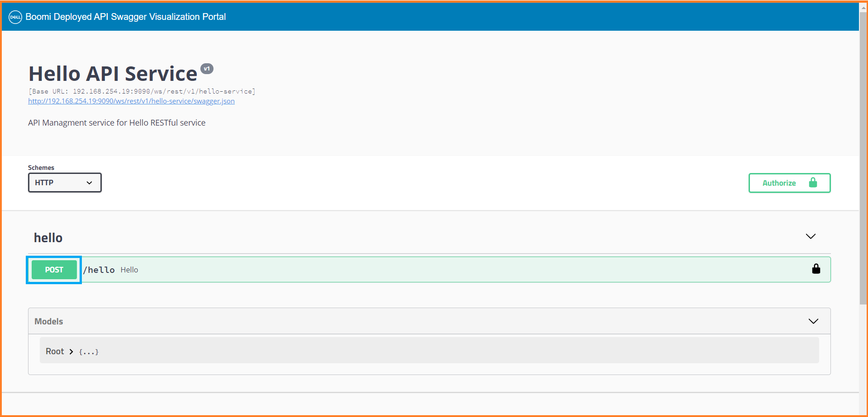Open the swagger.json URL link

131,101
